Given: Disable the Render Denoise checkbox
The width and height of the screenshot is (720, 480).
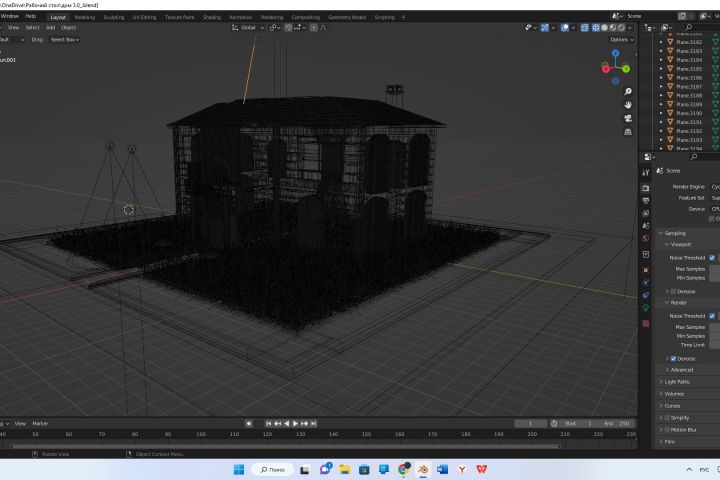Looking at the screenshot, I should pyautogui.click(x=673, y=359).
